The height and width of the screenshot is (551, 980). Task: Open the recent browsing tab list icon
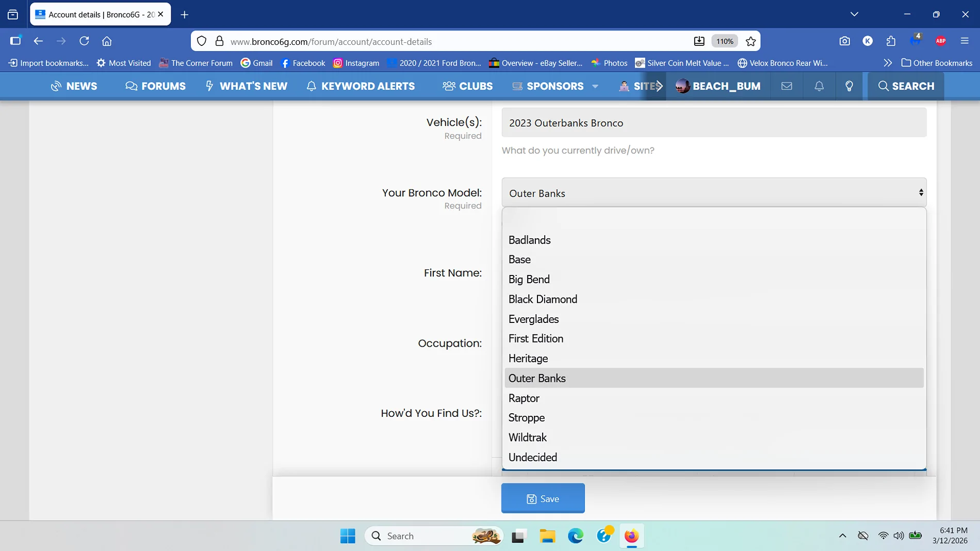click(x=13, y=14)
